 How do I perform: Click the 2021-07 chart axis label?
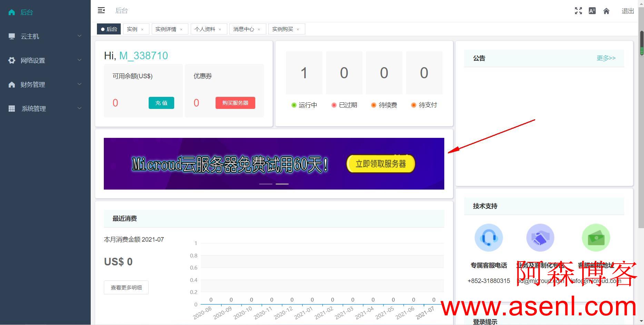point(425,313)
